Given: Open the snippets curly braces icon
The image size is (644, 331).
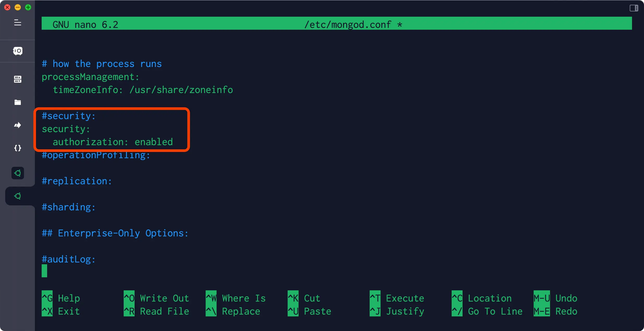Looking at the screenshot, I should coord(17,148).
